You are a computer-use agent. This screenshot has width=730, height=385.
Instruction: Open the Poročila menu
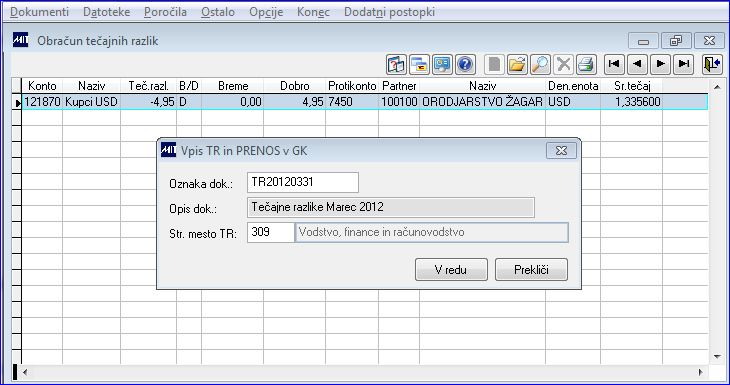(x=165, y=12)
